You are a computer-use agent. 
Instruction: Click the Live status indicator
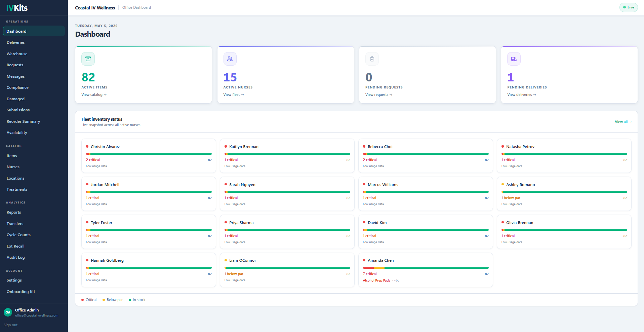629,7
